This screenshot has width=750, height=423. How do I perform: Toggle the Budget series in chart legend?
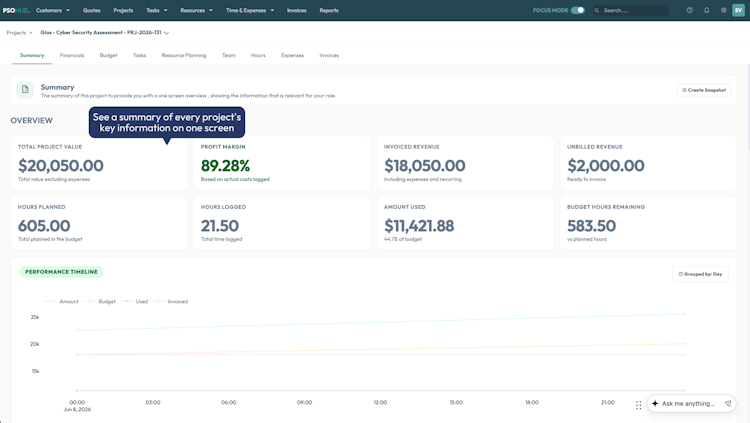click(99, 301)
